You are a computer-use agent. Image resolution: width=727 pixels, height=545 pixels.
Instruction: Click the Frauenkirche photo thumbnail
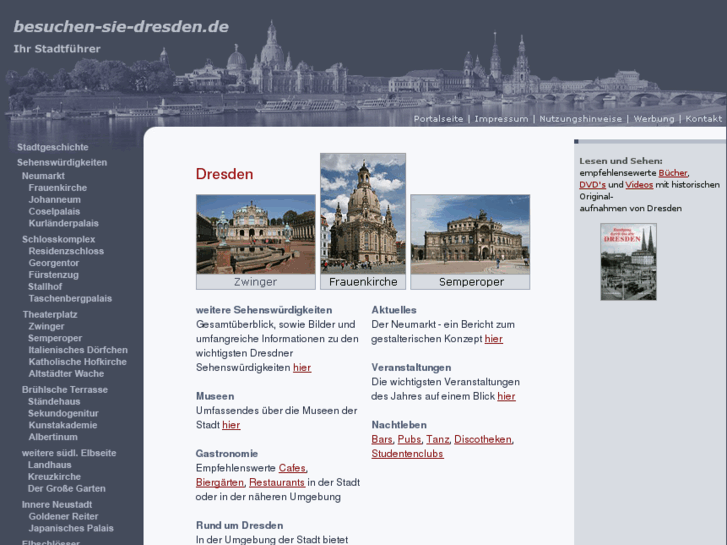pos(363,214)
